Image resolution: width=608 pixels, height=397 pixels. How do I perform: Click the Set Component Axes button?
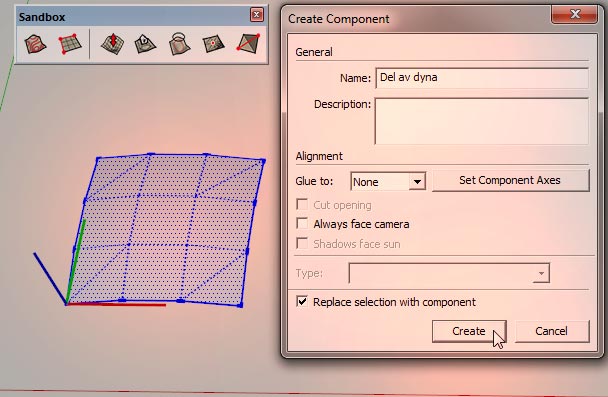511,180
